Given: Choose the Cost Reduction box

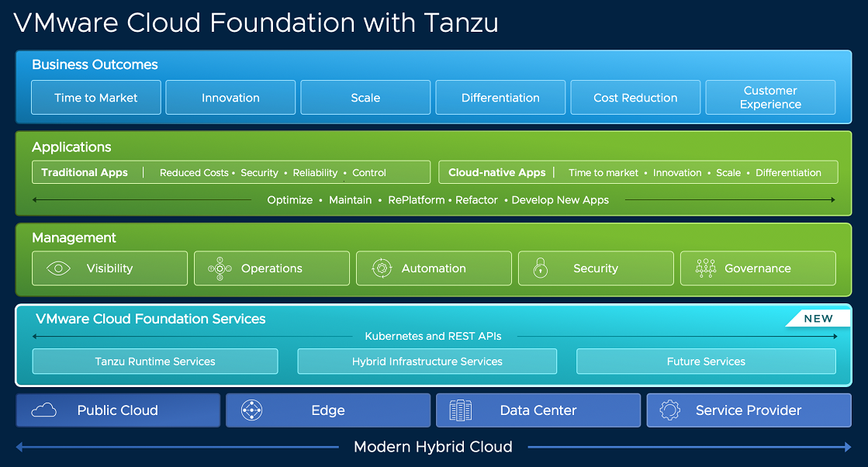Looking at the screenshot, I should (x=635, y=98).
